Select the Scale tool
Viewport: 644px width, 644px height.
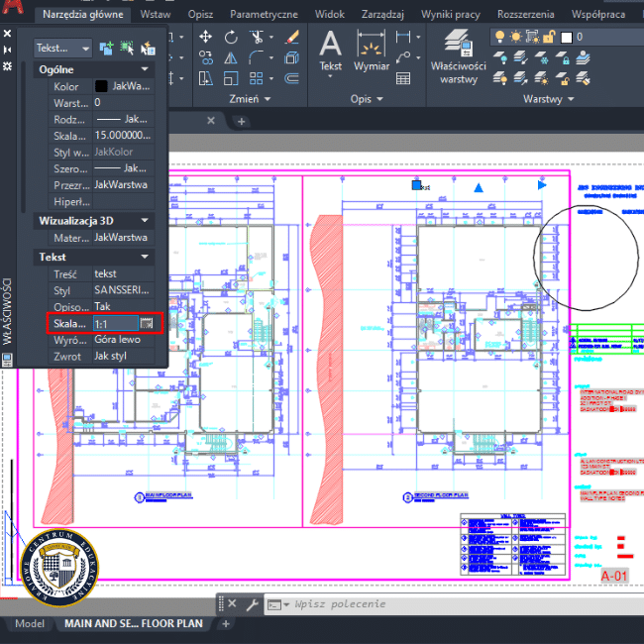[231, 78]
